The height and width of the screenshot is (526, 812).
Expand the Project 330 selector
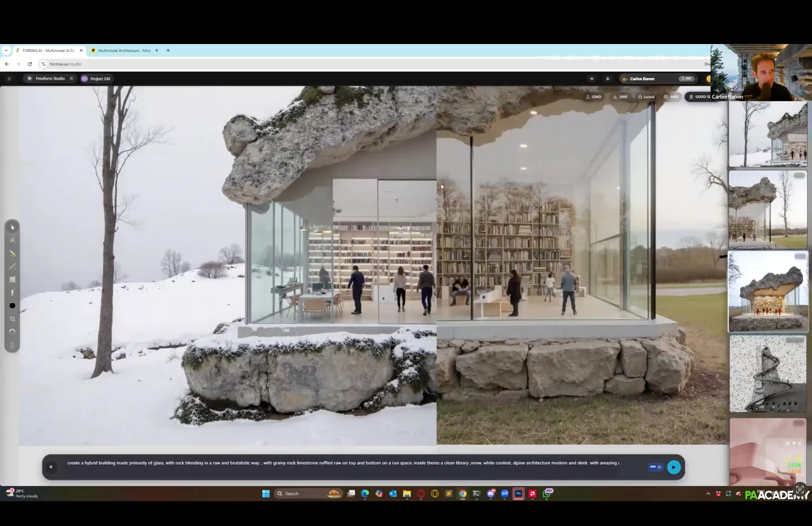click(96, 79)
